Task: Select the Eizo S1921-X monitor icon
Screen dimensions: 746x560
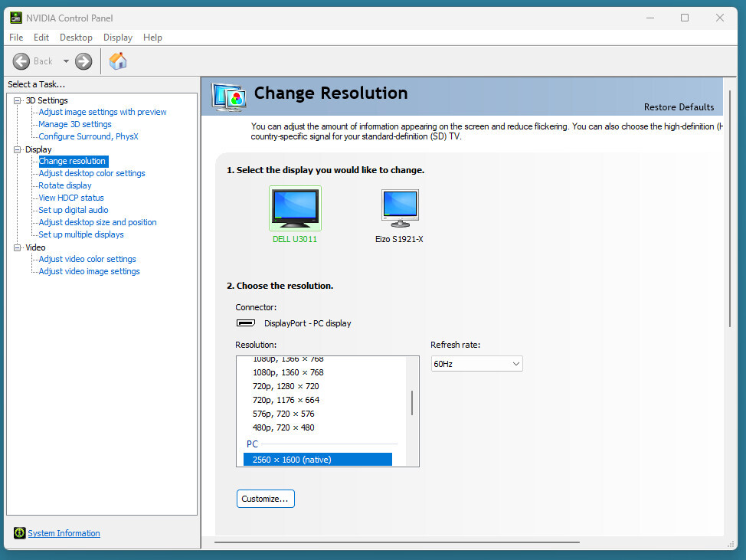Action: tap(400, 208)
